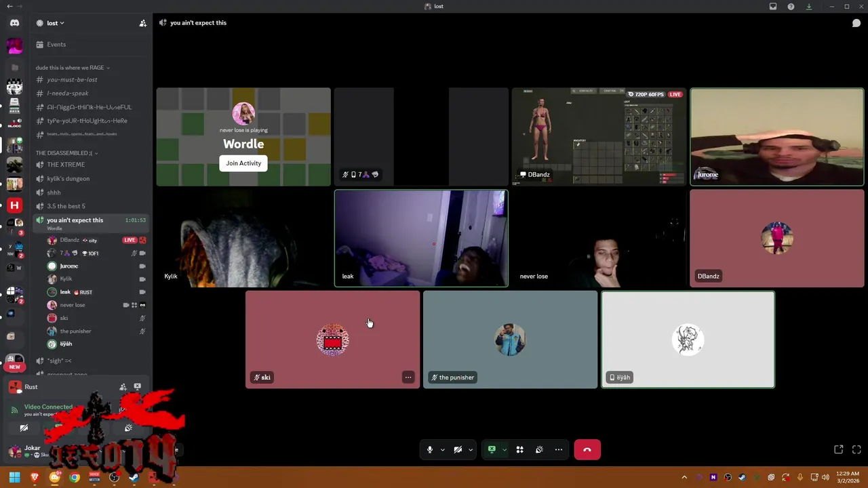Toggle microphone mute in call bar
The image size is (868, 488).
[429, 449]
